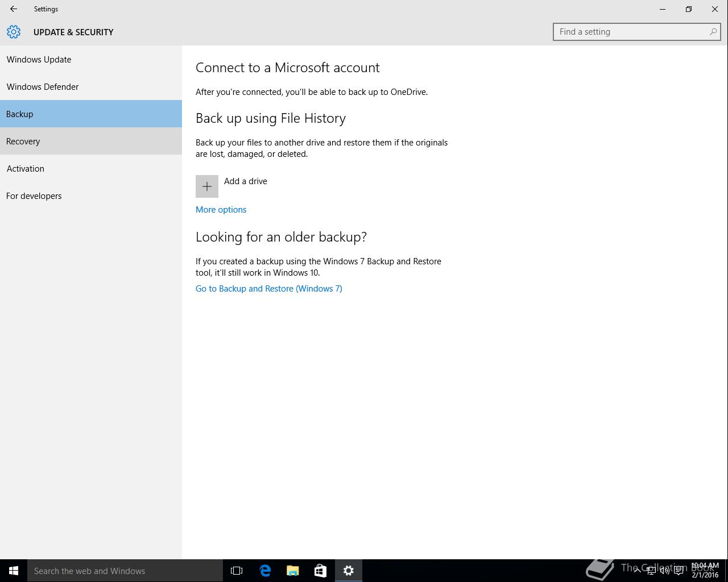
Task: Restore down the Settings window
Action: point(689,9)
